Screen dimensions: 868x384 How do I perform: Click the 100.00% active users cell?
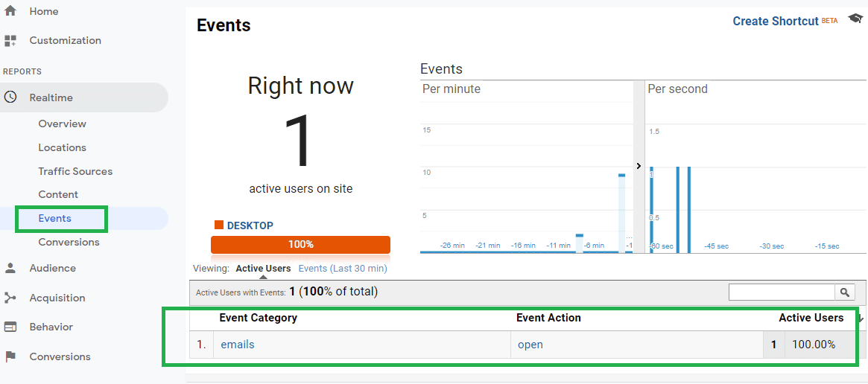point(813,344)
